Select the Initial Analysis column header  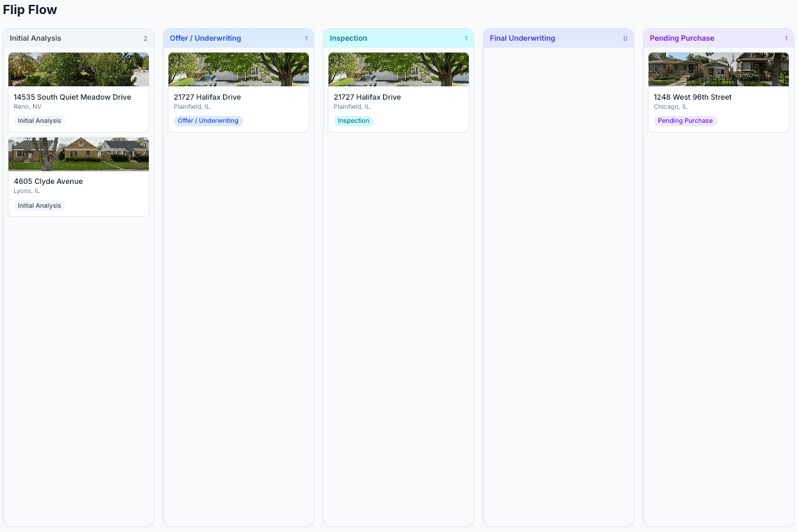79,38
